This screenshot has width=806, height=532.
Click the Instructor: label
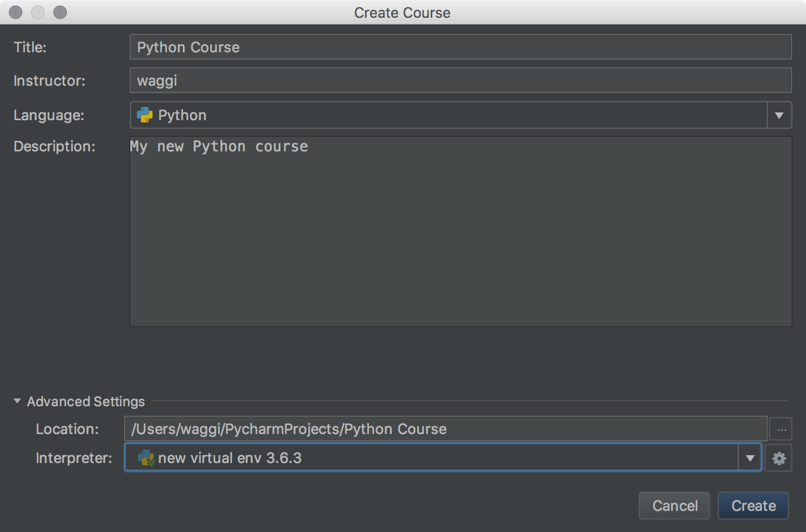click(50, 81)
